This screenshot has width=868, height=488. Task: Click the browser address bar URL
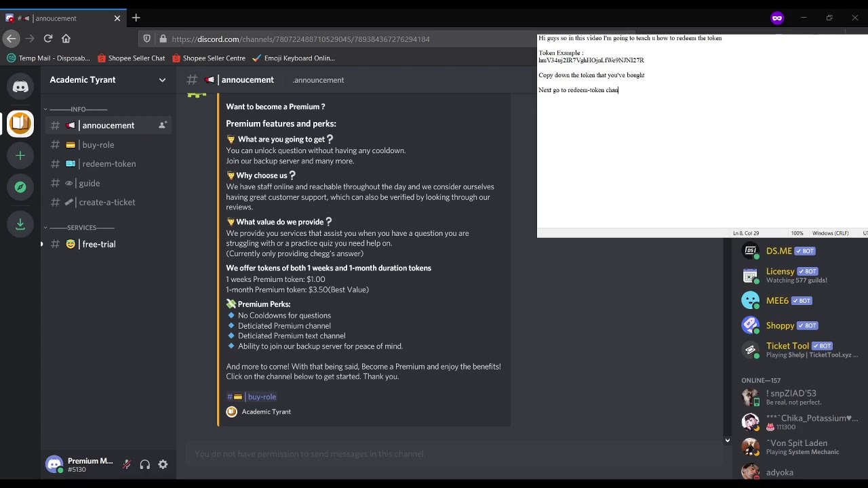click(x=300, y=39)
